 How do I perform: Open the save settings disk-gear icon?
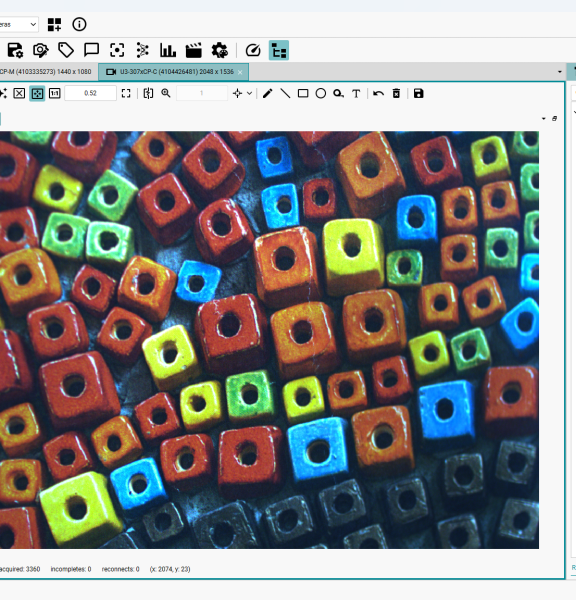pos(15,50)
